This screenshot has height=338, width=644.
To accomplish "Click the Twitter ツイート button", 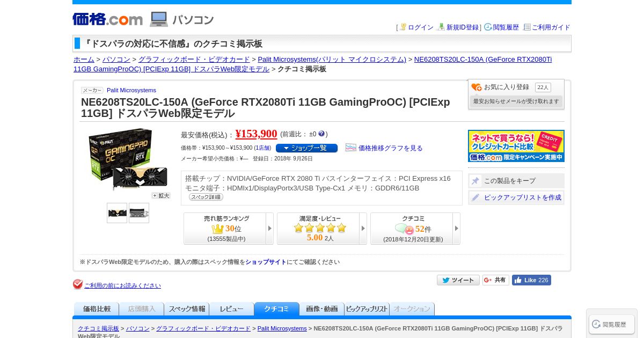I will 458,280.
